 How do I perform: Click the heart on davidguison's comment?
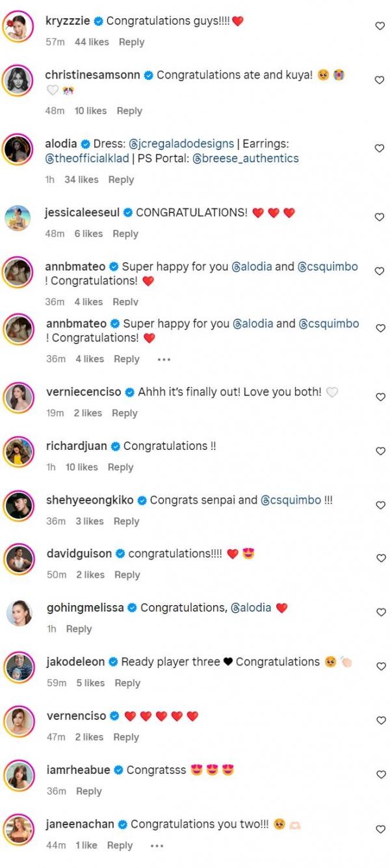tap(380, 558)
